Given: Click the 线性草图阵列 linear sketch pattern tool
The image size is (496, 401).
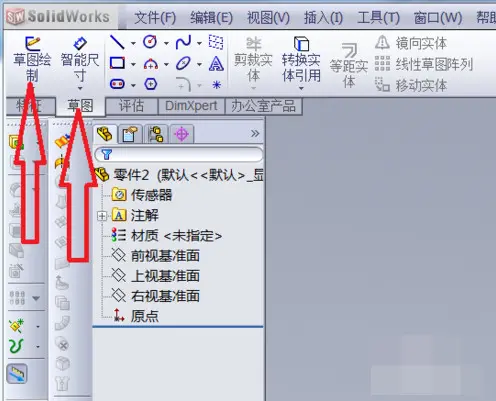Looking at the screenshot, I should tap(424, 64).
